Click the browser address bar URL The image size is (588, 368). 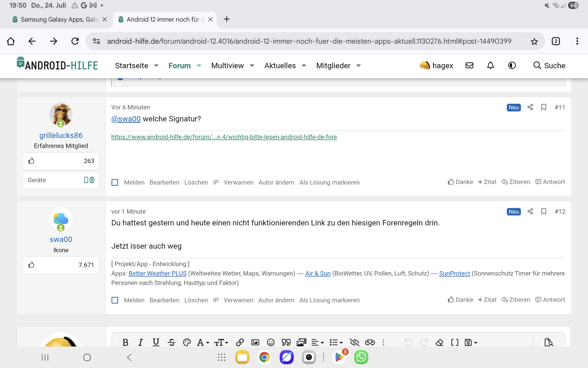pyautogui.click(x=309, y=41)
